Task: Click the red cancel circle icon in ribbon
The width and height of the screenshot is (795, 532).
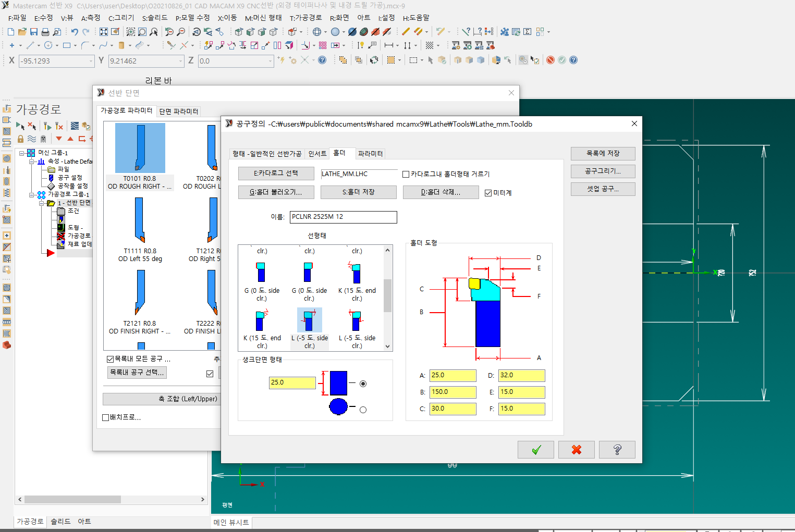Action: pyautogui.click(x=551, y=60)
